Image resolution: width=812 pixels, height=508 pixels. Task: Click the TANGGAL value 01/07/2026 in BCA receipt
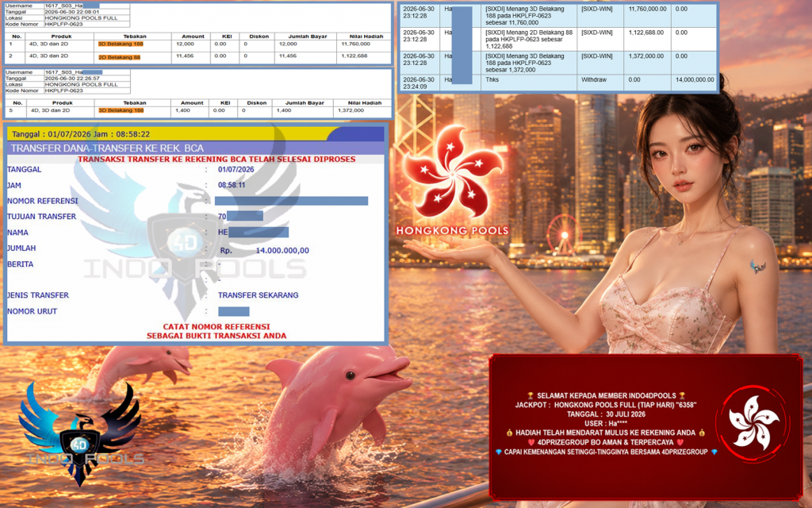click(236, 170)
